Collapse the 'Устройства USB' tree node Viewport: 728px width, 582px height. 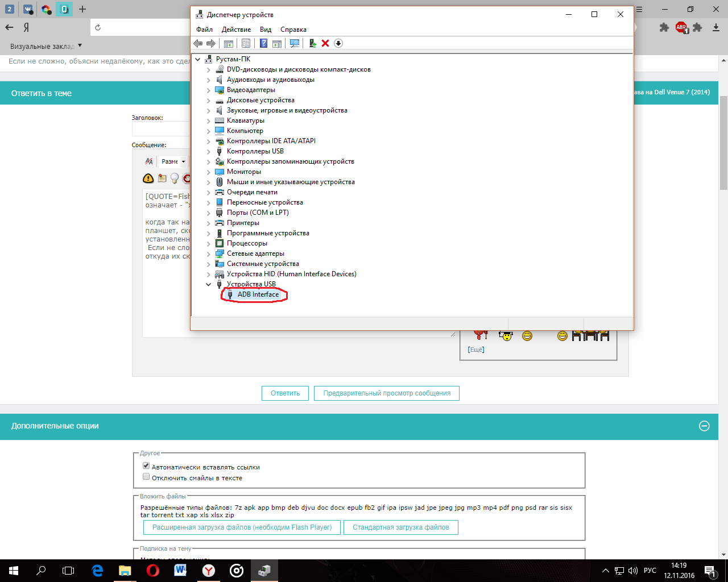208,284
